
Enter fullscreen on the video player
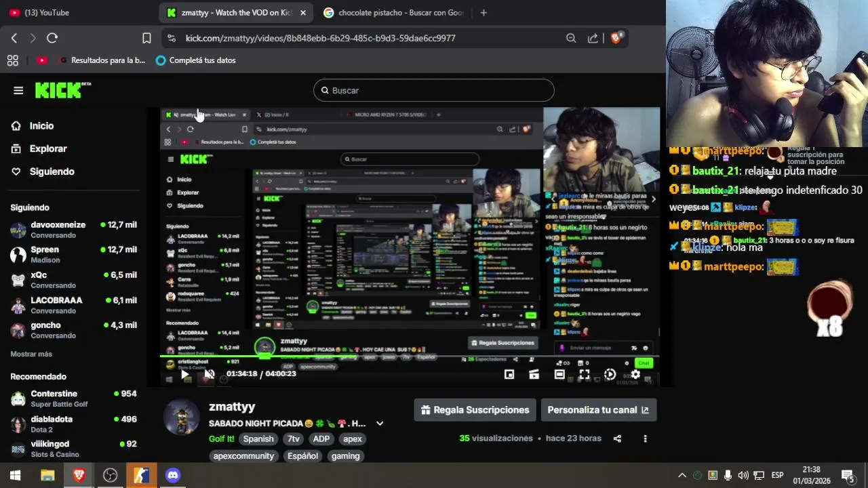[x=585, y=374]
